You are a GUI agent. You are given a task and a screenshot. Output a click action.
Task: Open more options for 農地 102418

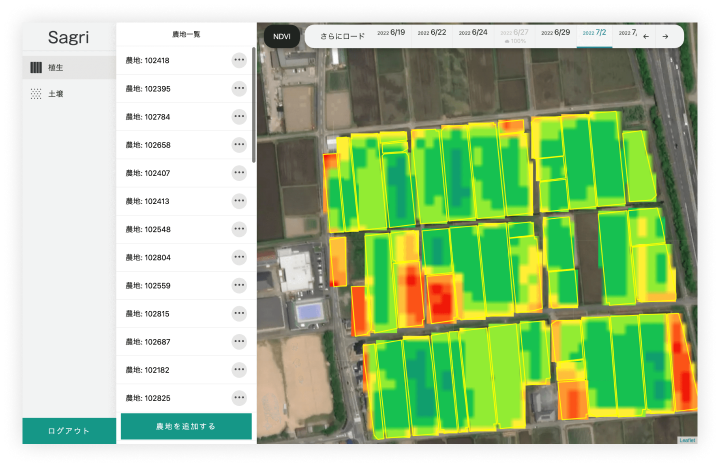coord(239,60)
